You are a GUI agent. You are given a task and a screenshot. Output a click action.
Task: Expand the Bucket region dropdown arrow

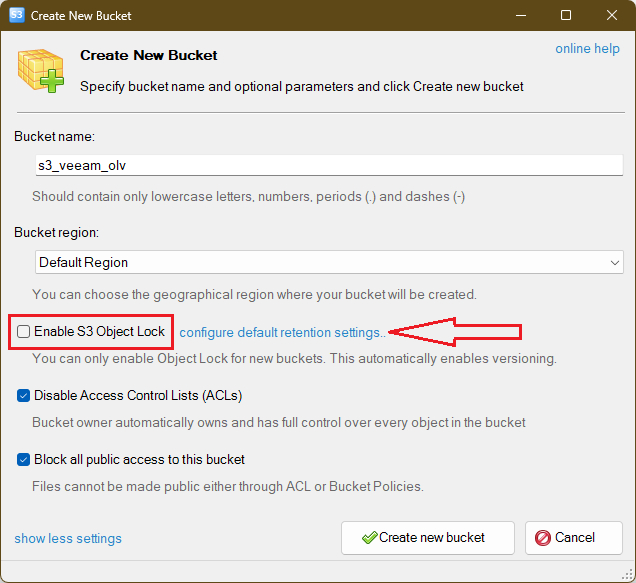coord(615,262)
